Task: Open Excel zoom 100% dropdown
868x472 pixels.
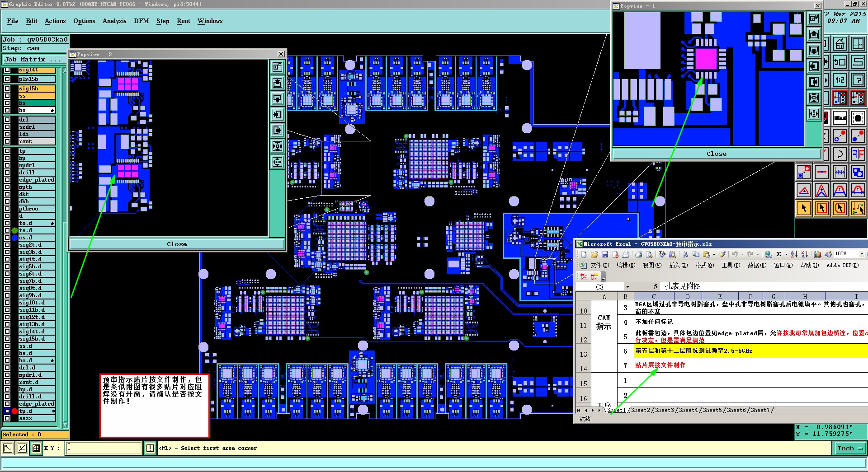Action: [x=861, y=254]
